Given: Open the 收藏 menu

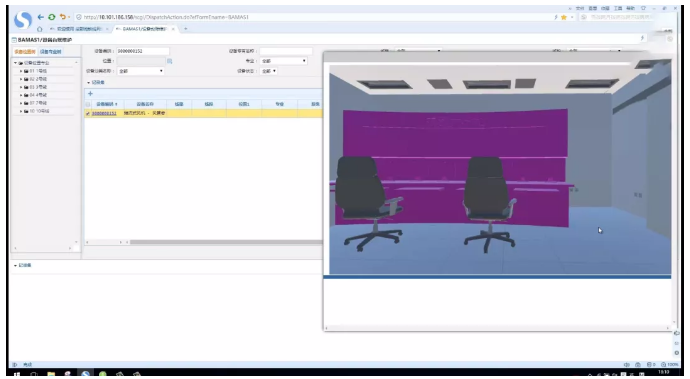Looking at the screenshot, I should [606, 8].
